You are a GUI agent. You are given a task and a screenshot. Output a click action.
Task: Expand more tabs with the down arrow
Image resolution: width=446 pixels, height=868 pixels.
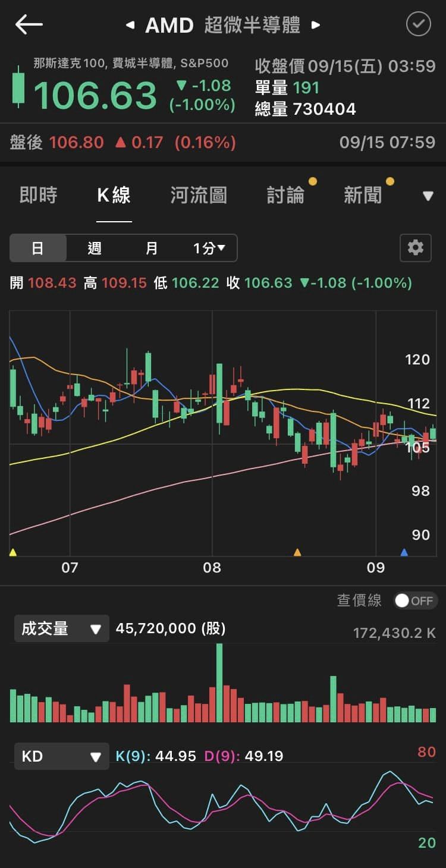click(428, 196)
